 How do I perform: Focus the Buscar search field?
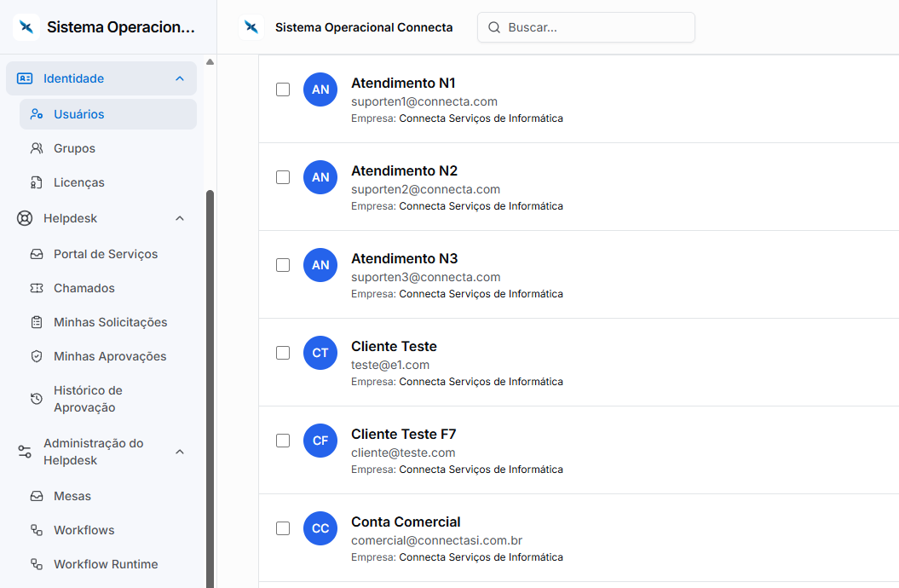586,27
